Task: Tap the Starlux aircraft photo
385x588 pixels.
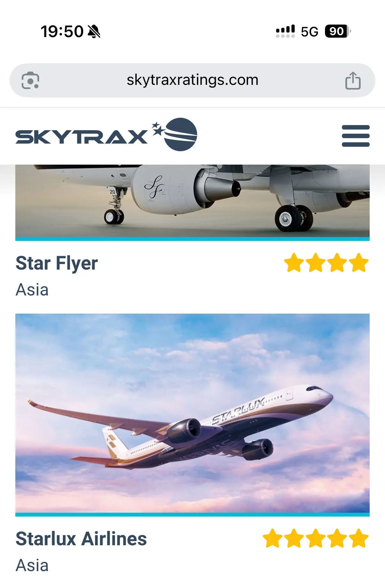Action: tap(192, 413)
